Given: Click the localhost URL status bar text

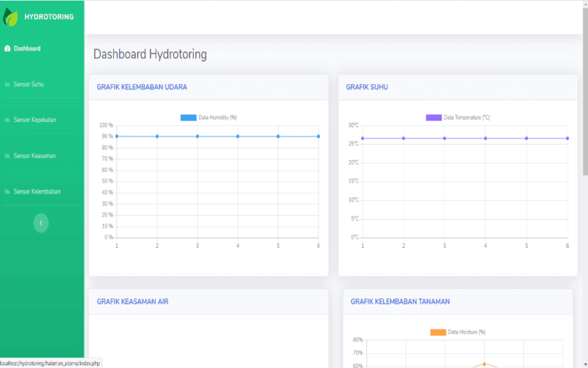Looking at the screenshot, I should [x=50, y=363].
